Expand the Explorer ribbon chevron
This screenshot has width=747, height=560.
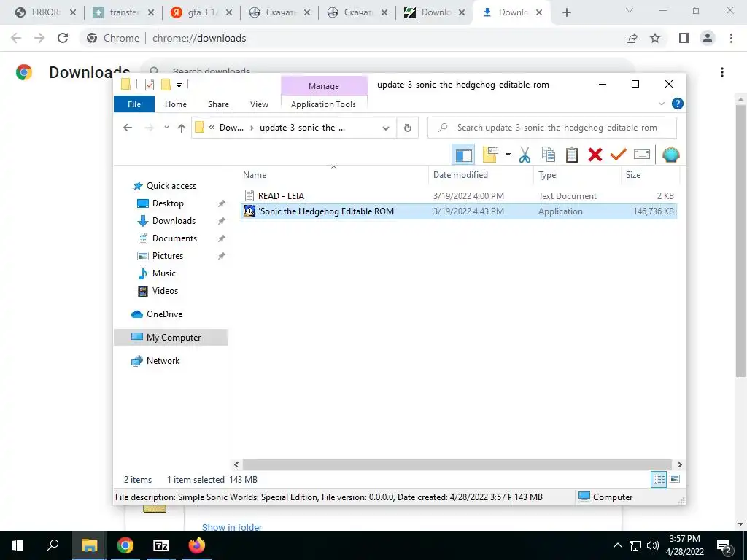pyautogui.click(x=661, y=104)
